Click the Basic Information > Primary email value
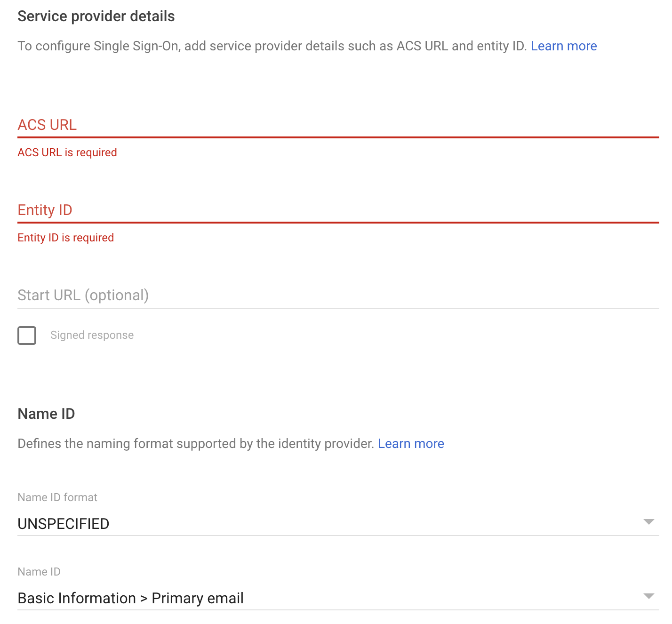 (130, 598)
